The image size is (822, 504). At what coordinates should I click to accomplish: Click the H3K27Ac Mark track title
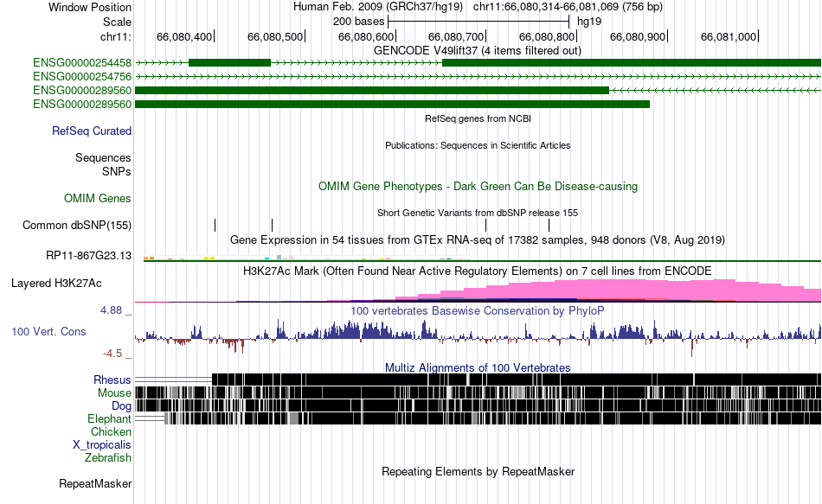pos(478,271)
